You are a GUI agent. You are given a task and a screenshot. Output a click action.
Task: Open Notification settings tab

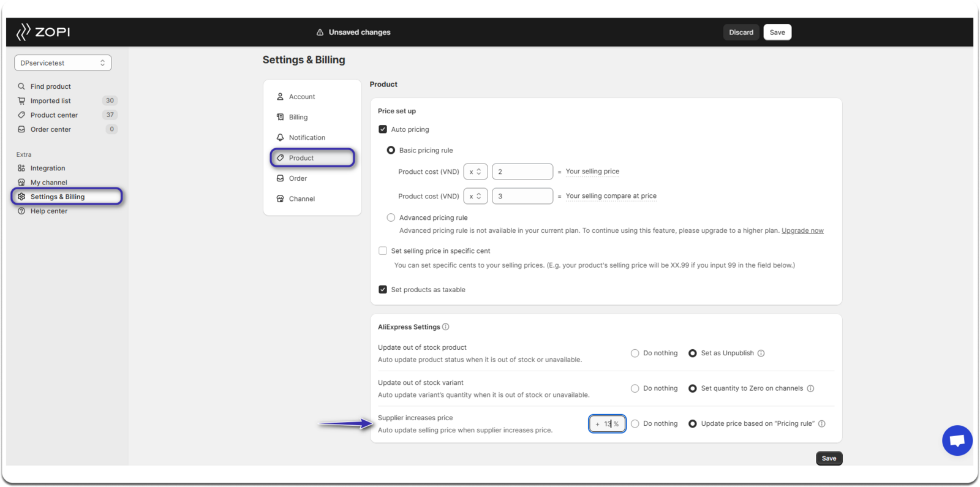click(312, 137)
